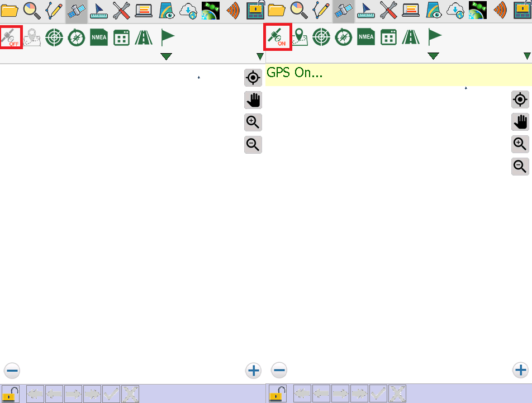Image resolution: width=532 pixels, height=403 pixels.
Task: Open green target crosshair icon, left panel
Action: pyautogui.click(x=54, y=37)
